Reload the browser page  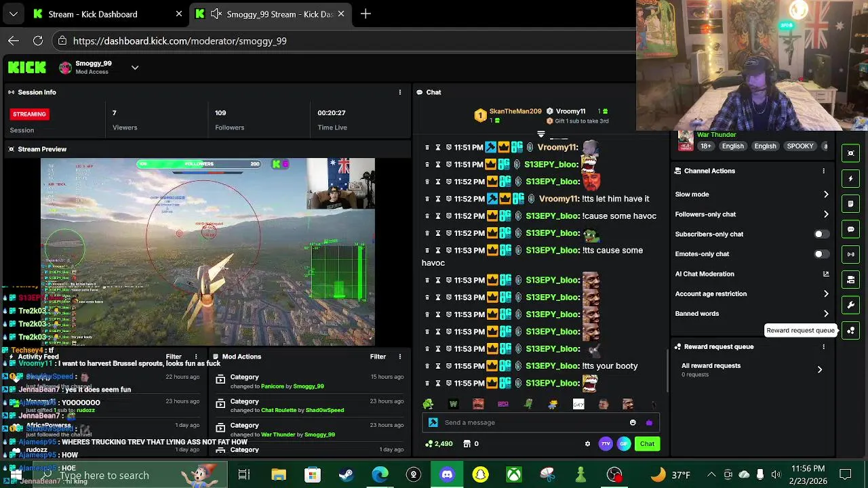click(38, 41)
